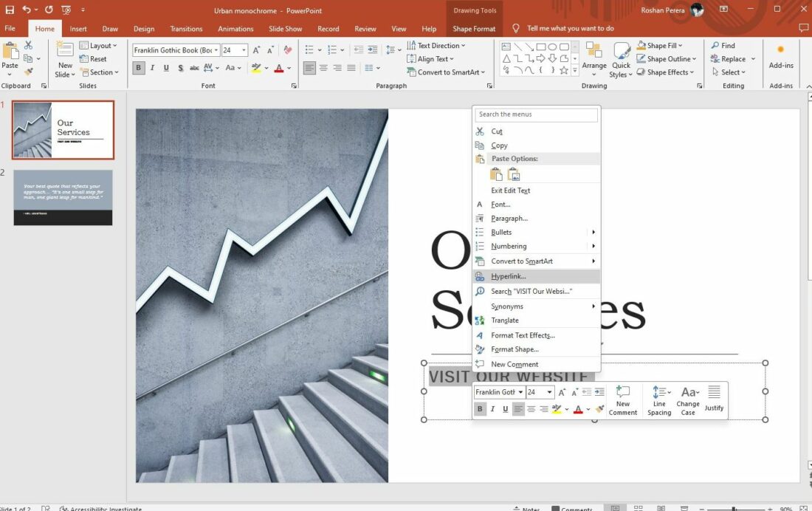Click the Add-ins icon in the ribbon
This screenshot has height=511, width=812.
pyautogui.click(x=780, y=56)
